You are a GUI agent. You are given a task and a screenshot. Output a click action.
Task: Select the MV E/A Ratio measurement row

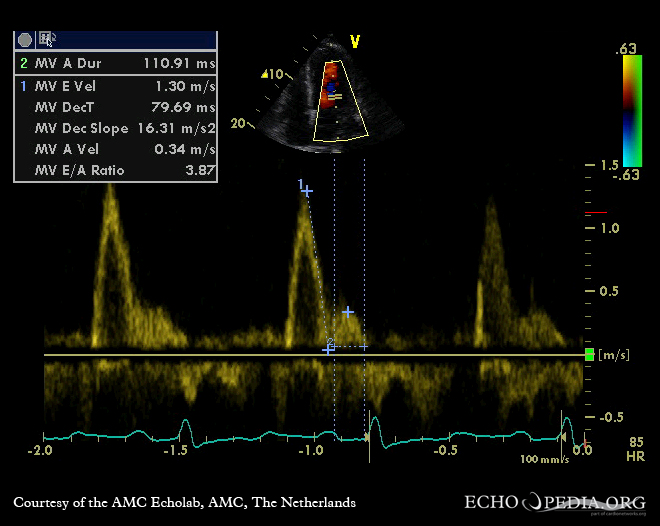tap(115, 171)
